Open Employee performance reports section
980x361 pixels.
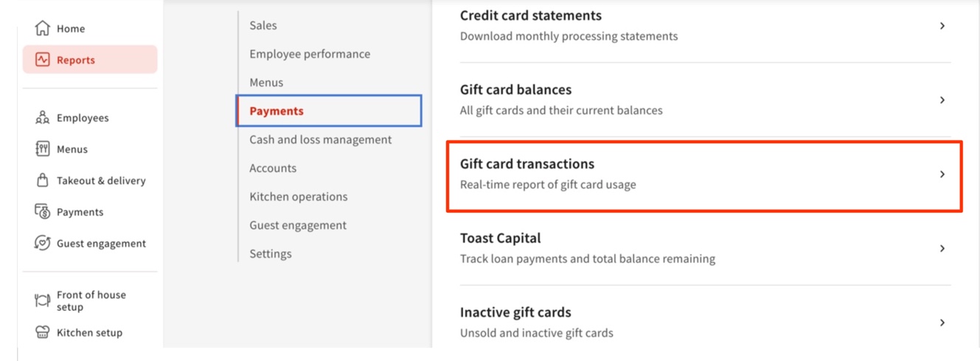[x=310, y=54]
